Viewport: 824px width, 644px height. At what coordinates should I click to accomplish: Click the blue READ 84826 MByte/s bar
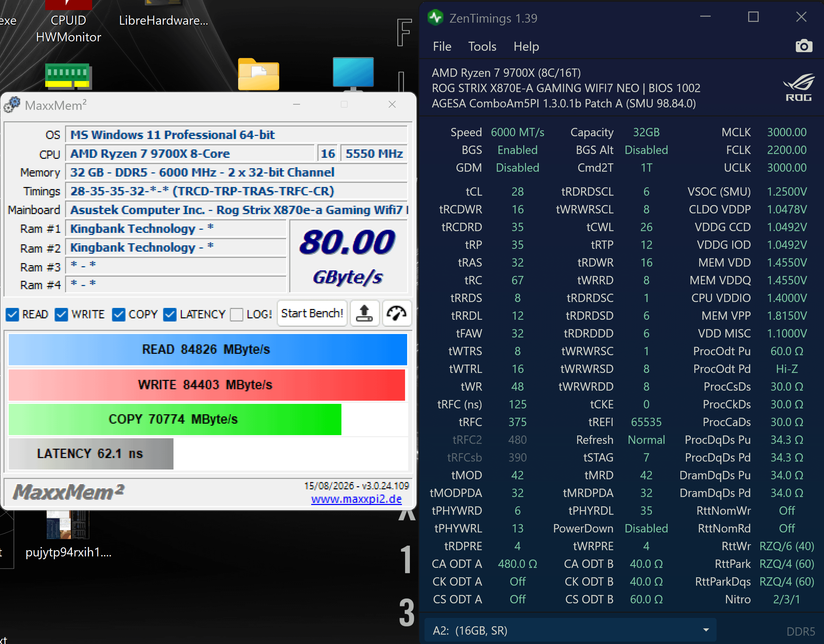pos(208,350)
